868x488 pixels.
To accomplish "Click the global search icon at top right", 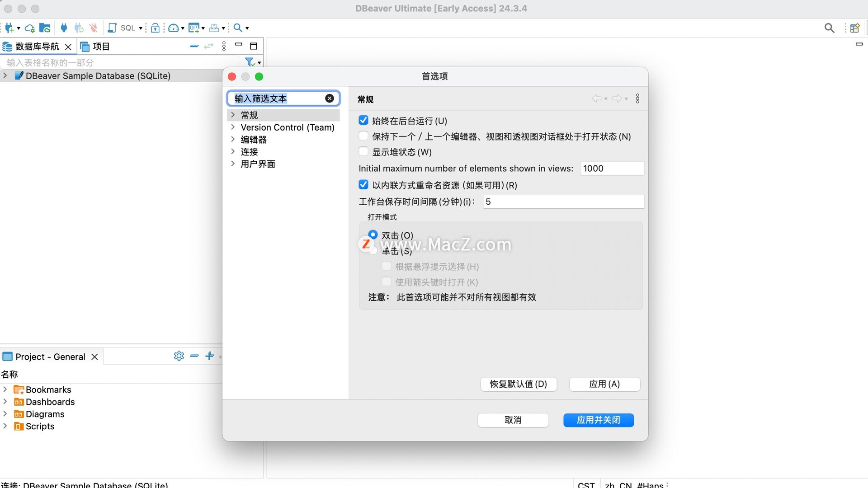I will tap(830, 28).
